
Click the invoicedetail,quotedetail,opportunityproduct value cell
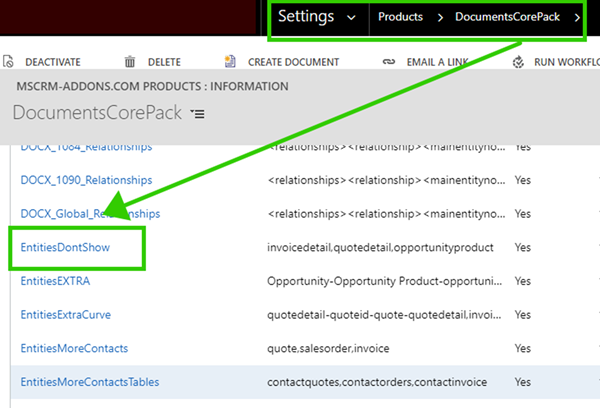(370, 247)
